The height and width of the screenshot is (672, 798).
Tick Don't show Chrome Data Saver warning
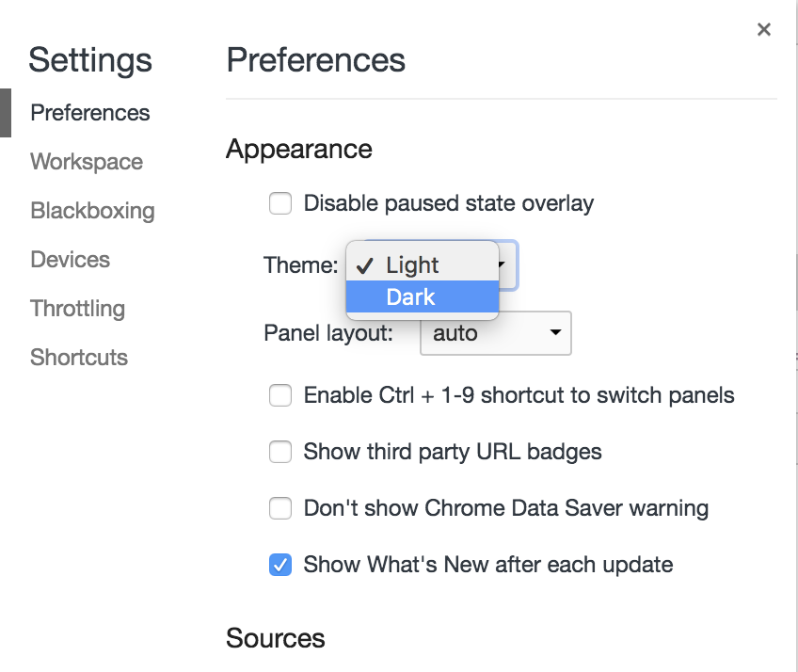pos(280,508)
